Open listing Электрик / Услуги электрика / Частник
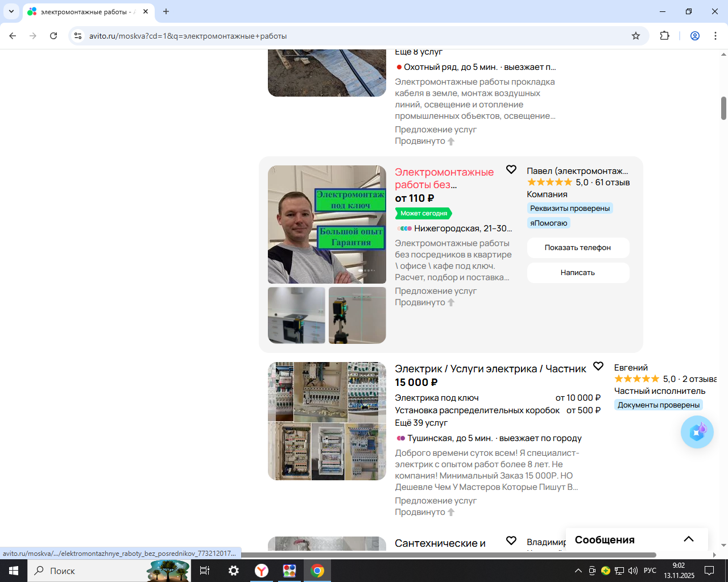Screen dimensions: 728x582 click(x=490, y=369)
